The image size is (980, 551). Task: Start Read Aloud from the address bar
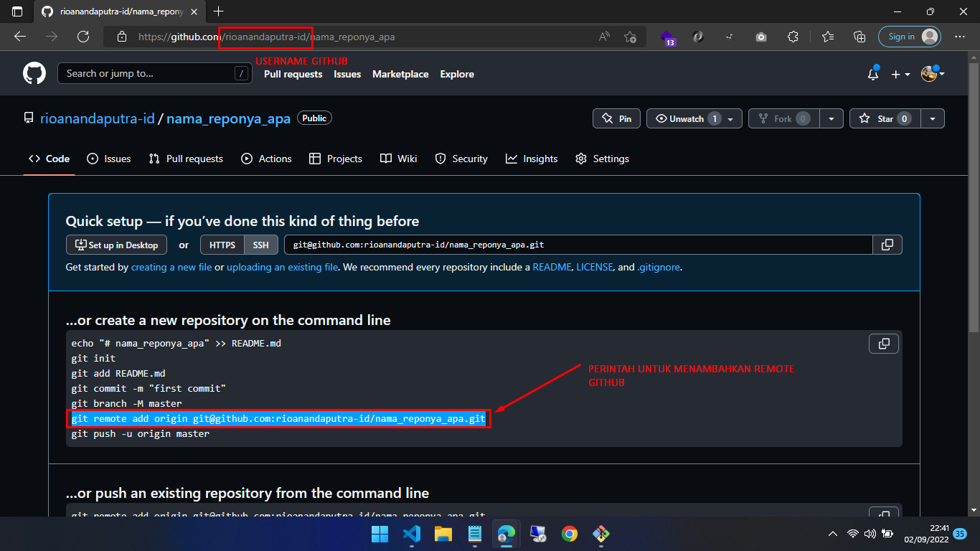[604, 37]
